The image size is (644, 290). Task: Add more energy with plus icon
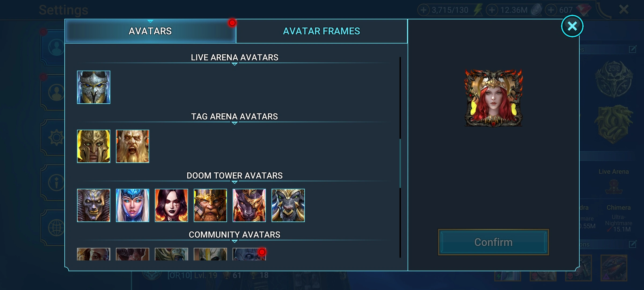(x=423, y=10)
